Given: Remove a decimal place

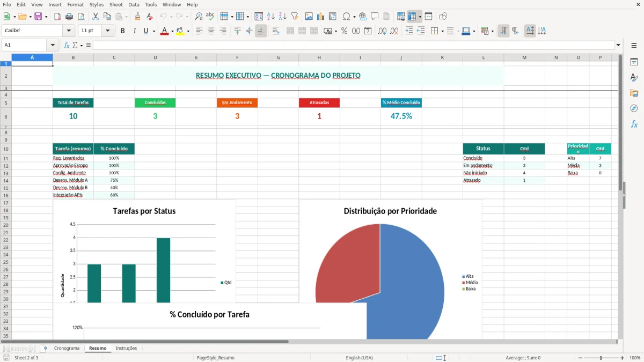Looking at the screenshot, I should coord(394,31).
